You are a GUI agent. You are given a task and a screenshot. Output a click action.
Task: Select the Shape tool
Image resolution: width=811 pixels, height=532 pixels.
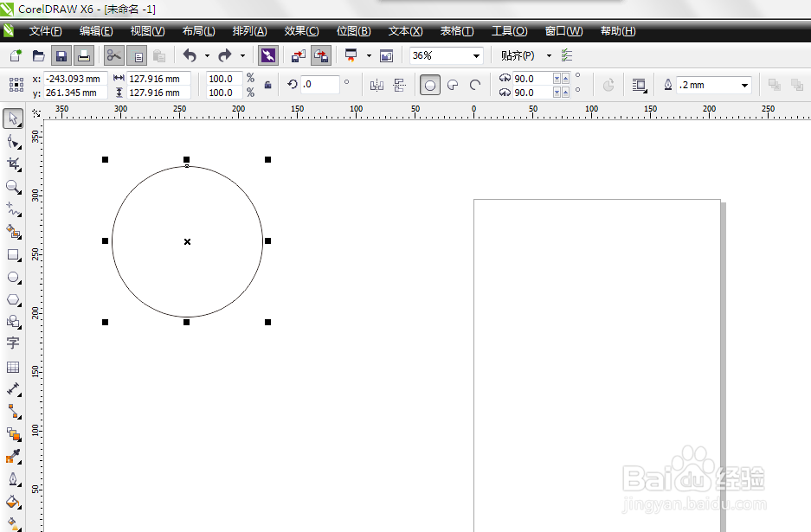pyautogui.click(x=13, y=142)
